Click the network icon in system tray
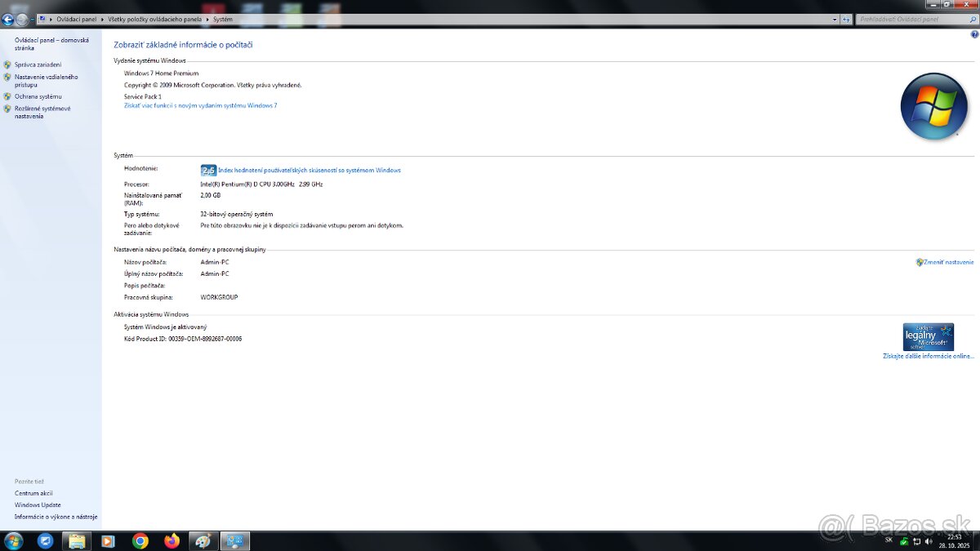 pyautogui.click(x=916, y=541)
